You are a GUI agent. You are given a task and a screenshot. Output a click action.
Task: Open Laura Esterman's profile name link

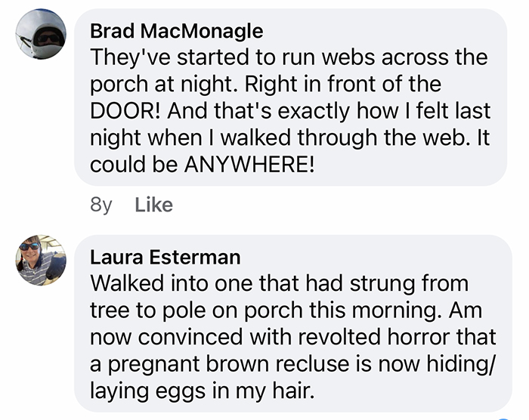(165, 257)
